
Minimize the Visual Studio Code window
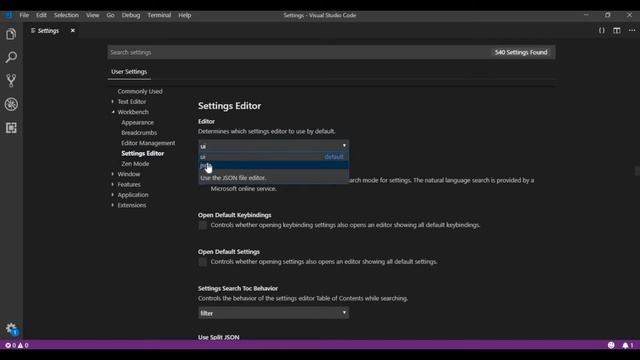tap(586, 15)
